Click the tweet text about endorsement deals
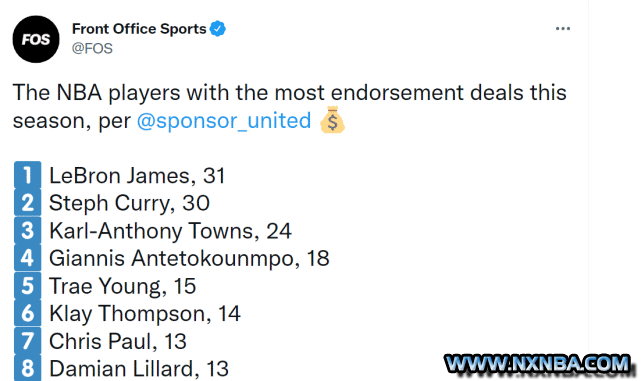Screen dimensions: 641x381 pos(289,106)
